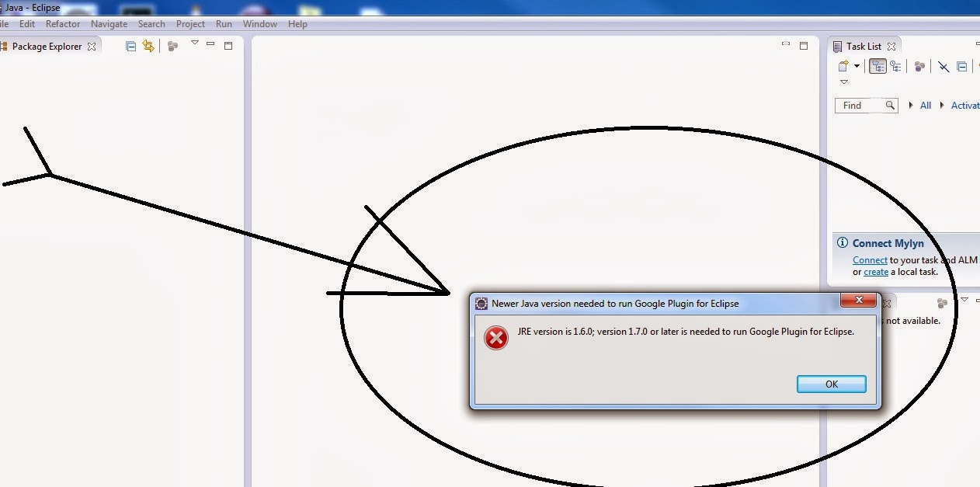Open Package Explorer view menu triangle

pos(195,43)
